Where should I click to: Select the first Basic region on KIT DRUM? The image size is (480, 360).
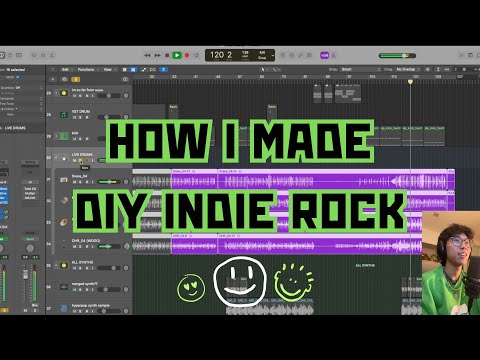[x=173, y=112]
